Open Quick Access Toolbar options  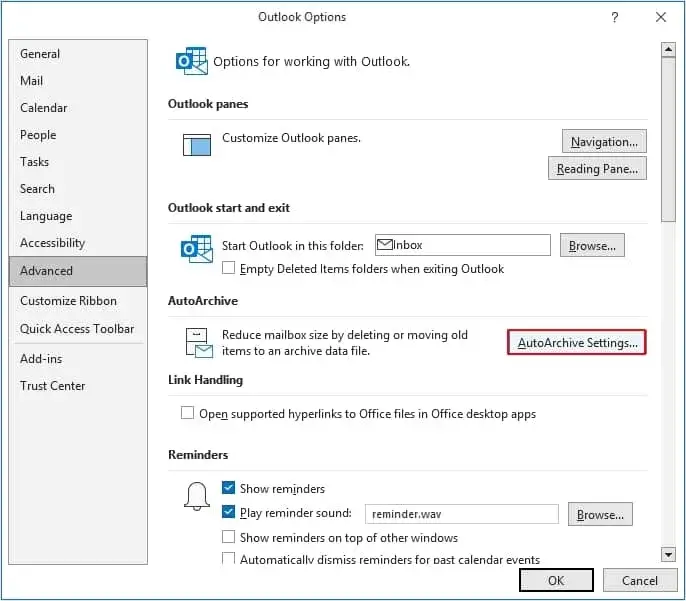click(x=78, y=329)
